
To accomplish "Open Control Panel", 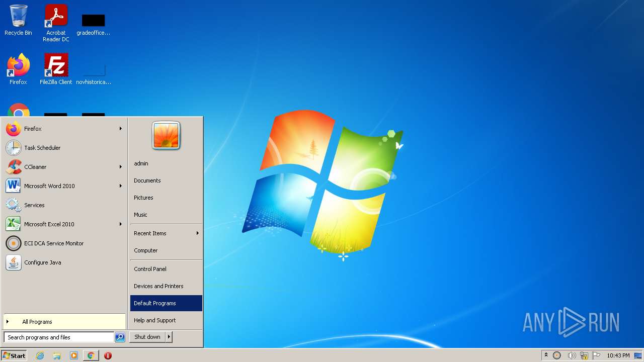I will (166, 269).
